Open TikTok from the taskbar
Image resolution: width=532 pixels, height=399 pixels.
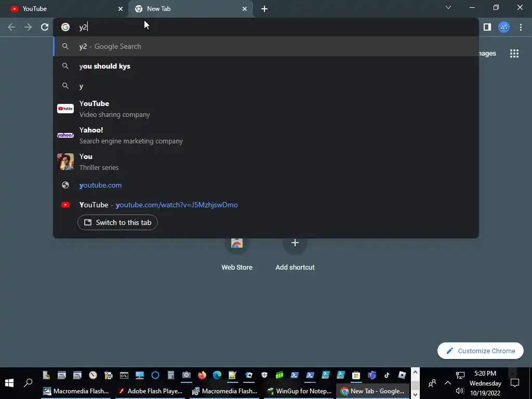387,375
